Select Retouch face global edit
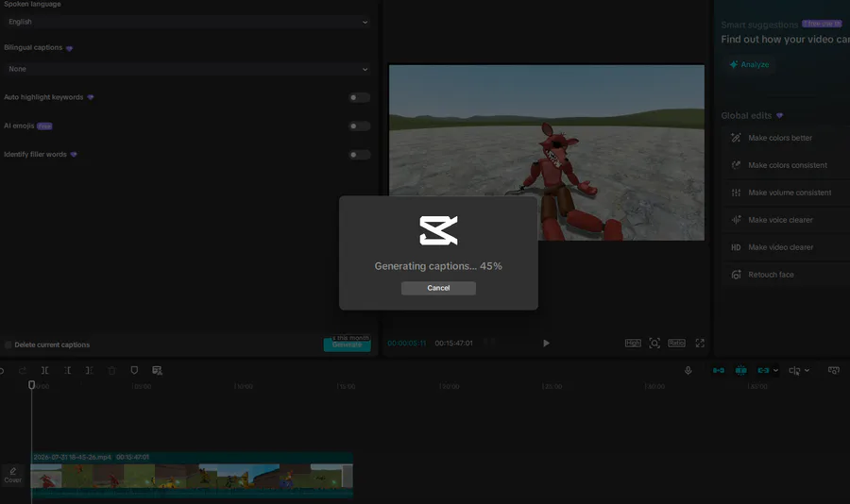850x504 pixels. coord(786,275)
